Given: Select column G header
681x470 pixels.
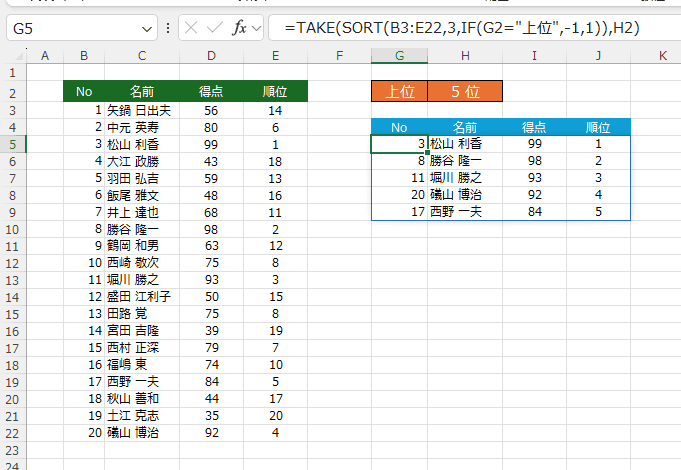Looking at the screenshot, I should (399, 55).
